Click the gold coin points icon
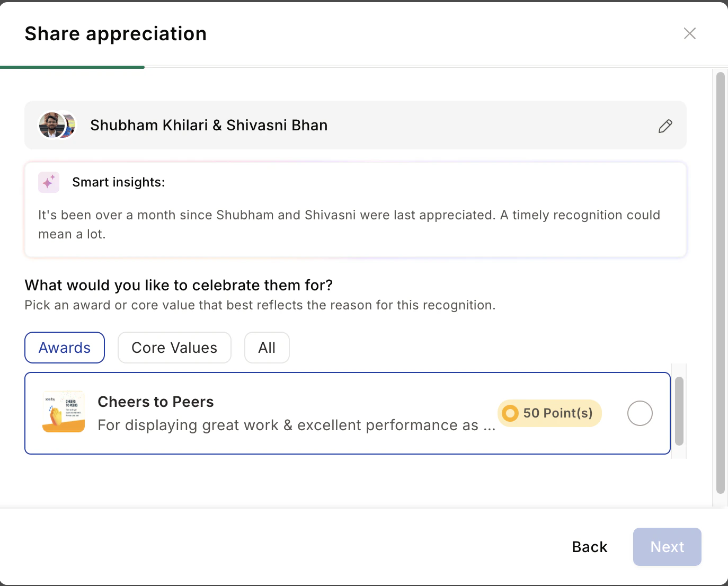Image resolution: width=728 pixels, height=586 pixels. pos(510,413)
